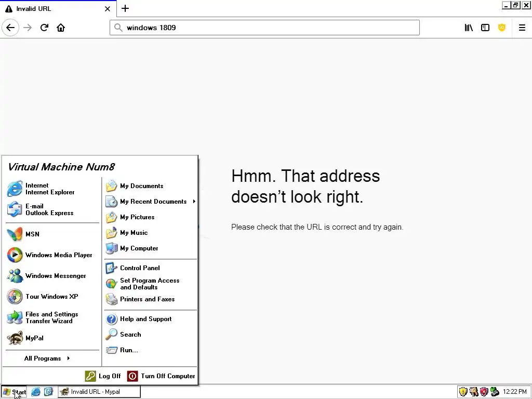
Task: Launch Internet Explorer quick launch icon
Action: pyautogui.click(x=36, y=392)
